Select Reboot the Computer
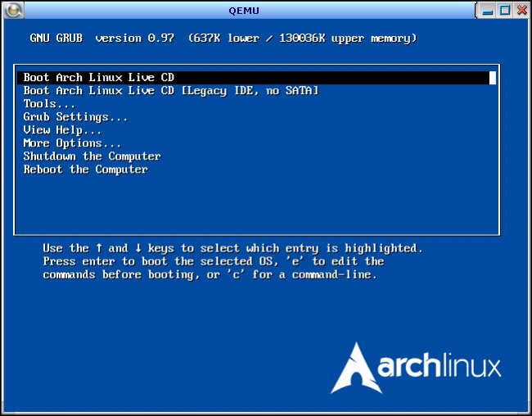Image resolution: width=532 pixels, height=416 pixels. pos(85,170)
